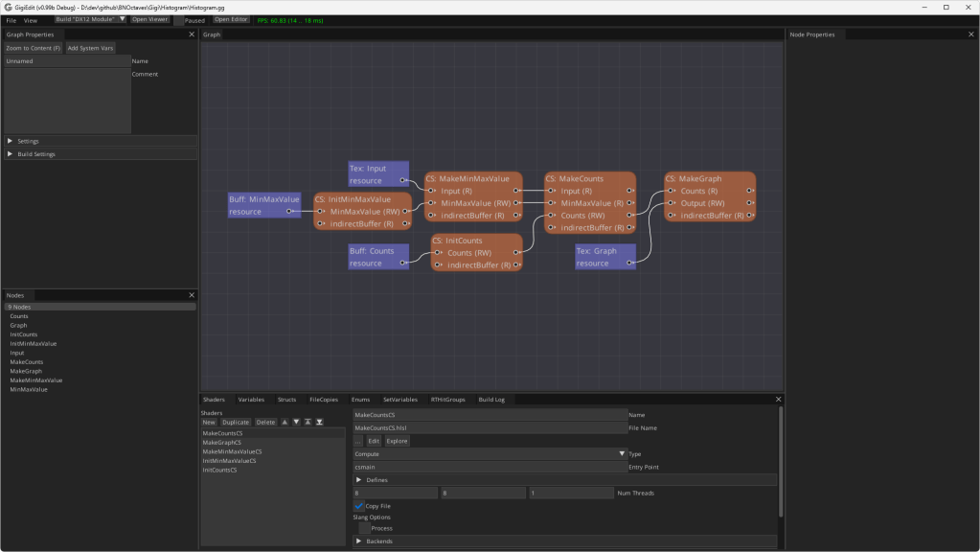
Task: Close the Node Properties panel
Action: 970,34
